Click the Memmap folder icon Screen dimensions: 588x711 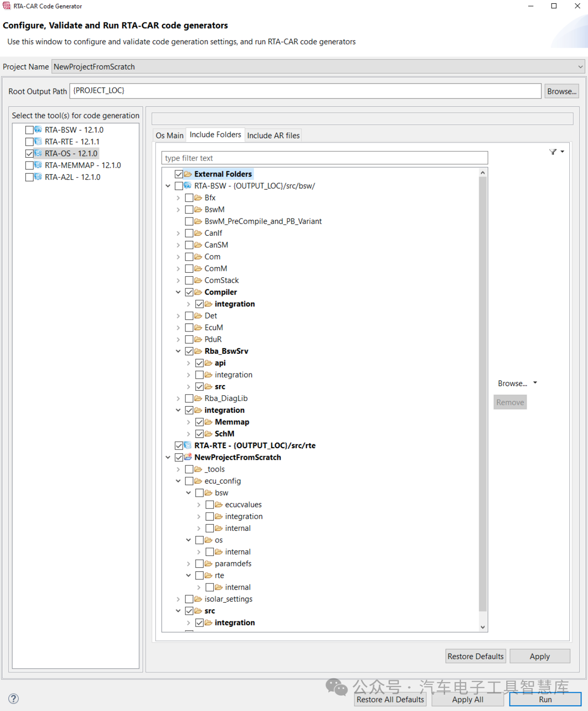209,422
